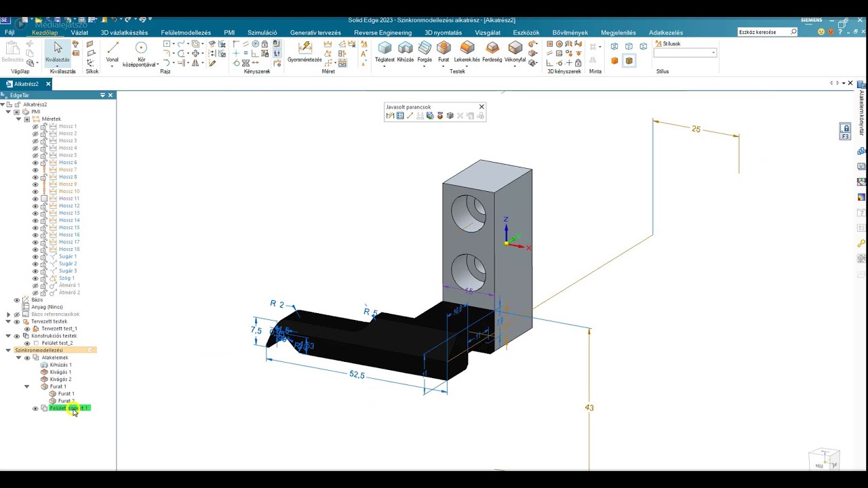This screenshot has height=488, width=868.
Task: Open the Téglatest dropdown arrow
Action: (x=384, y=66)
